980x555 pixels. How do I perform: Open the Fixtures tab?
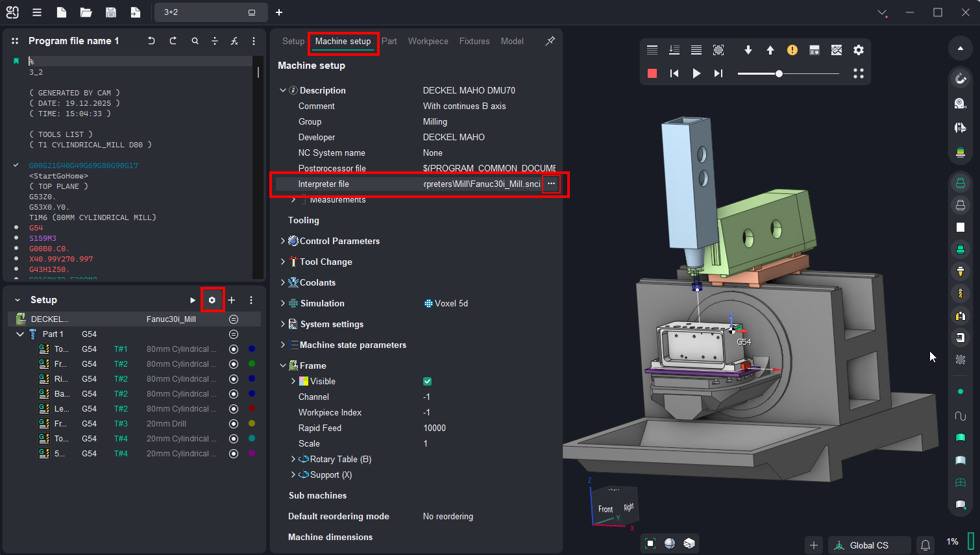[474, 41]
